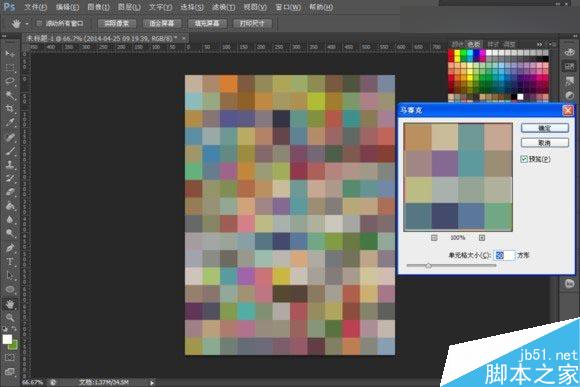Image resolution: width=580 pixels, height=387 pixels.
Task: Open the Swatches panel flyout menu
Action: [552, 44]
